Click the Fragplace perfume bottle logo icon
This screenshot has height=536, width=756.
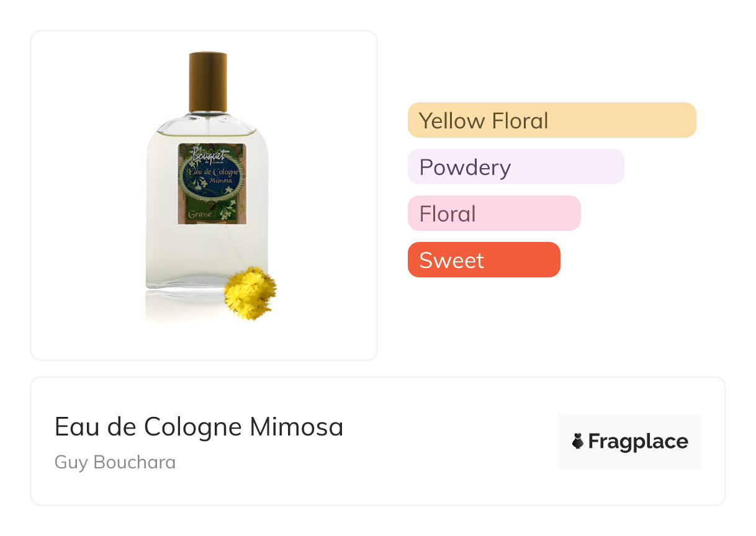[578, 441]
